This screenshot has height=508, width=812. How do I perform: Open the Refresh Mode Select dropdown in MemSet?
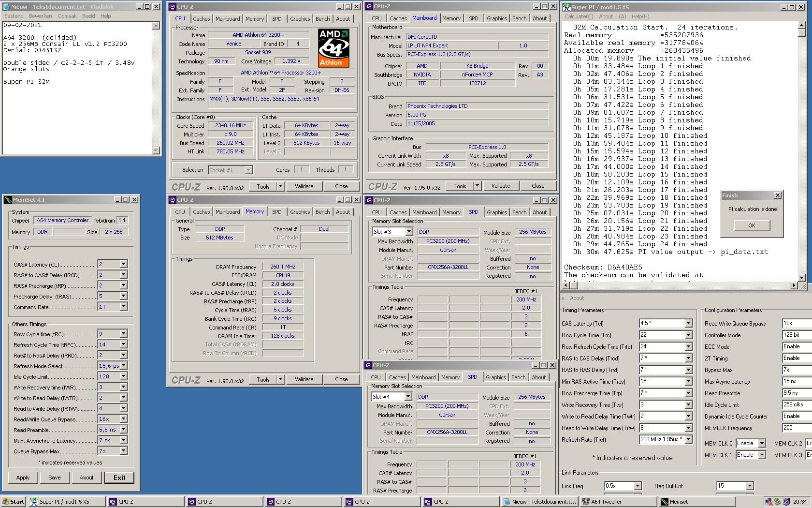(123, 366)
